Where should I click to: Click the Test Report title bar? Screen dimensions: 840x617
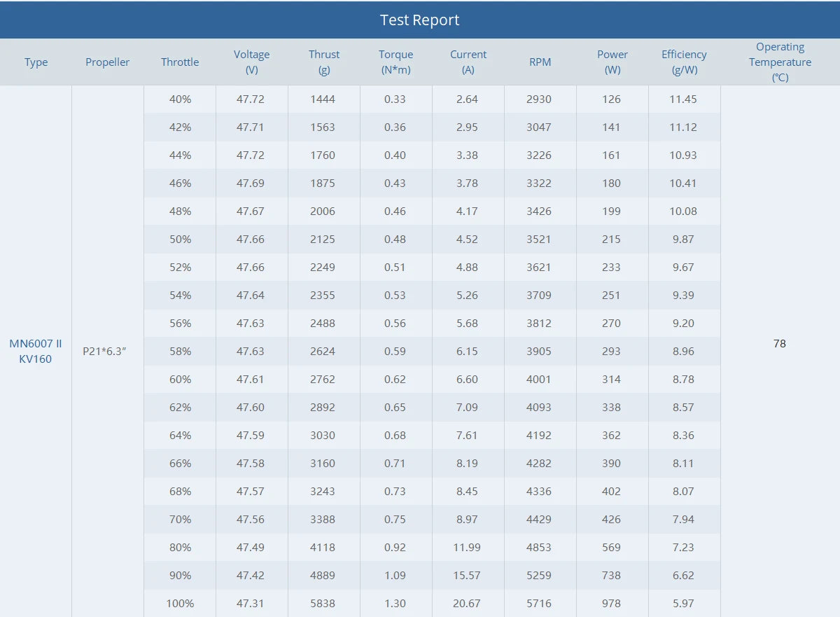(x=420, y=20)
